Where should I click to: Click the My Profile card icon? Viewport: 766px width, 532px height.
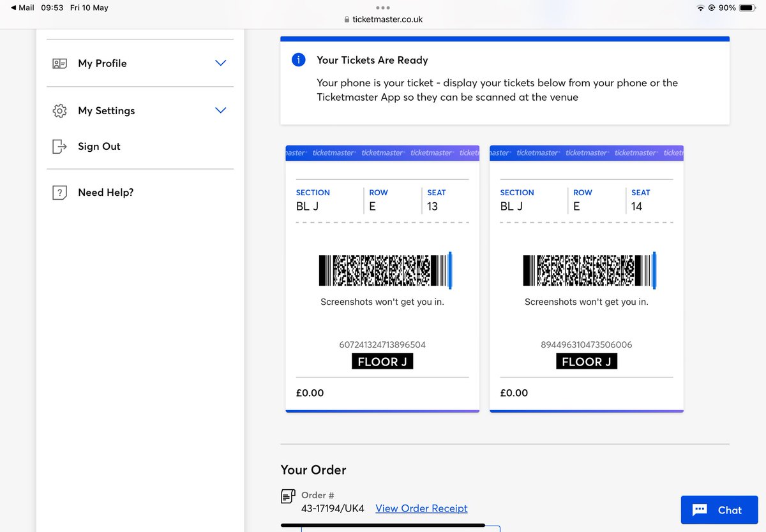coord(59,64)
